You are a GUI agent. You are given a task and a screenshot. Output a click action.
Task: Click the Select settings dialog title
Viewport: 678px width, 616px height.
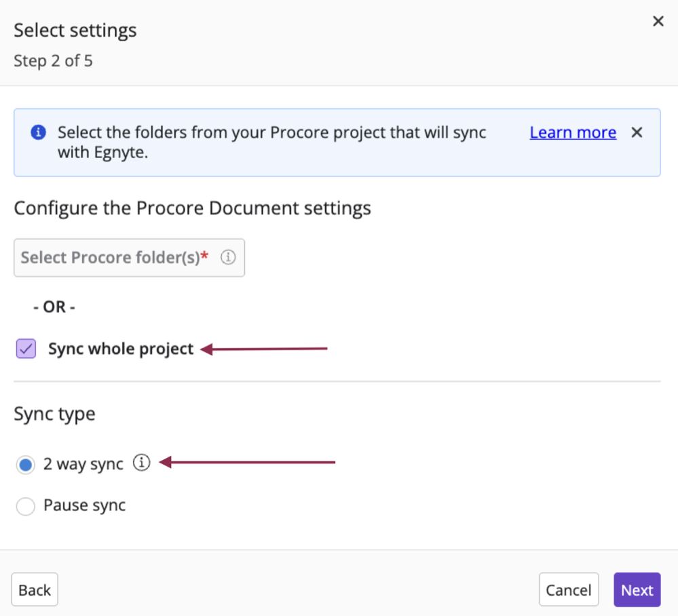tap(75, 30)
